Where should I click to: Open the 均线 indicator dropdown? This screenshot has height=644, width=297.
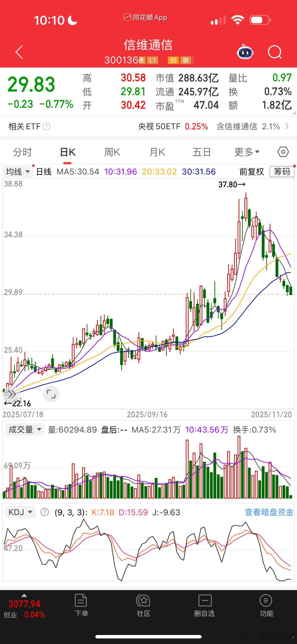[18, 172]
